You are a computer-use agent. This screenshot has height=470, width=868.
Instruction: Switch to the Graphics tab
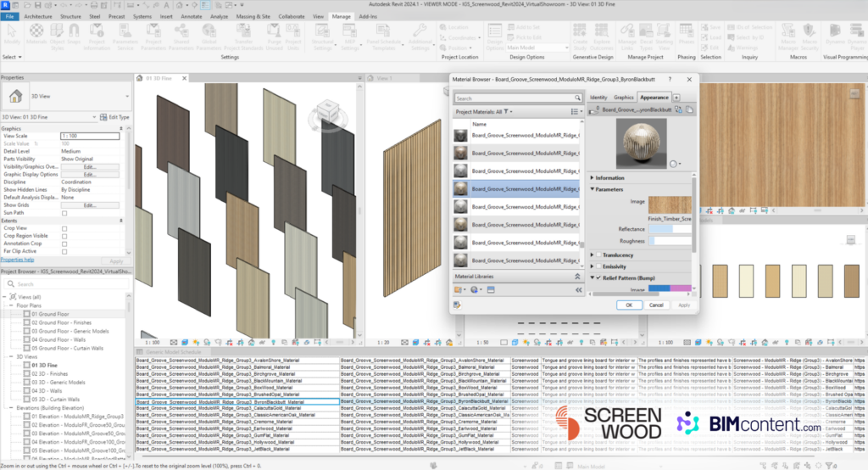click(x=623, y=98)
